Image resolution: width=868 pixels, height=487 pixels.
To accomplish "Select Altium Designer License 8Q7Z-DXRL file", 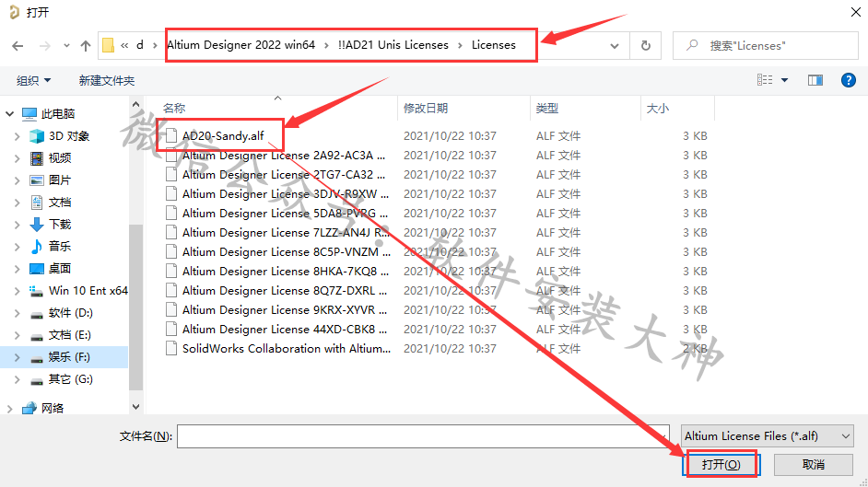I will 285,291.
